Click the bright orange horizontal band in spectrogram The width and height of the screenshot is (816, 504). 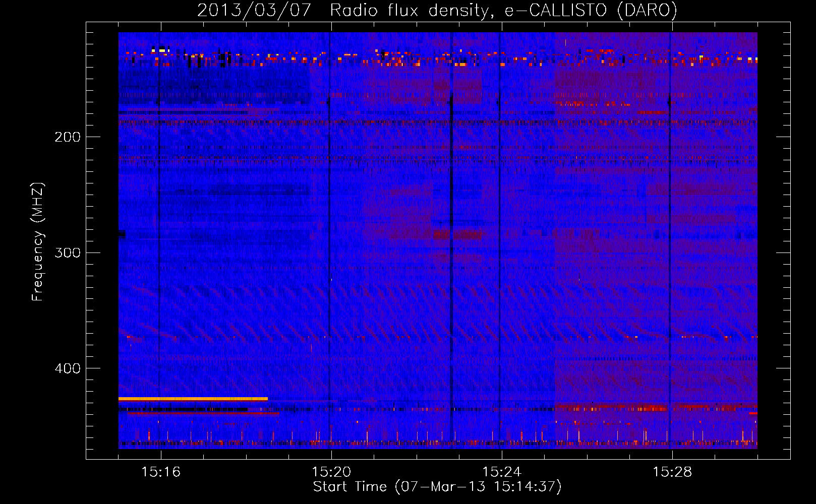point(193,399)
